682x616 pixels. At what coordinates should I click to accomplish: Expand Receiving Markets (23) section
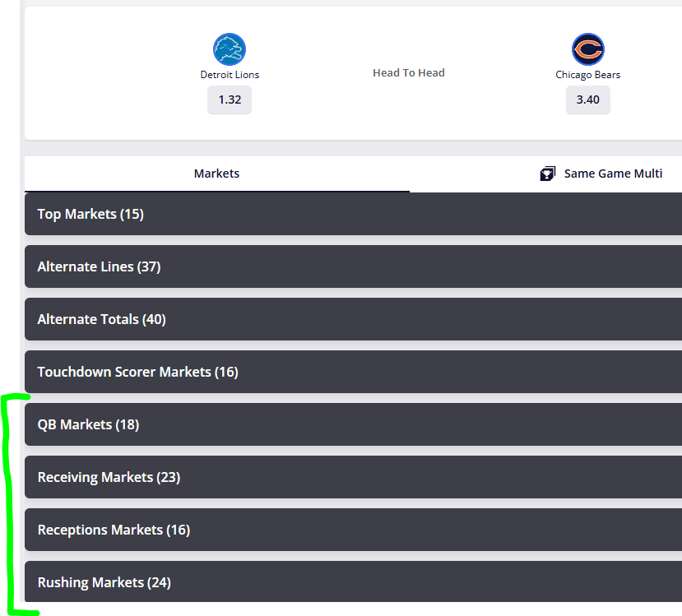tap(109, 477)
